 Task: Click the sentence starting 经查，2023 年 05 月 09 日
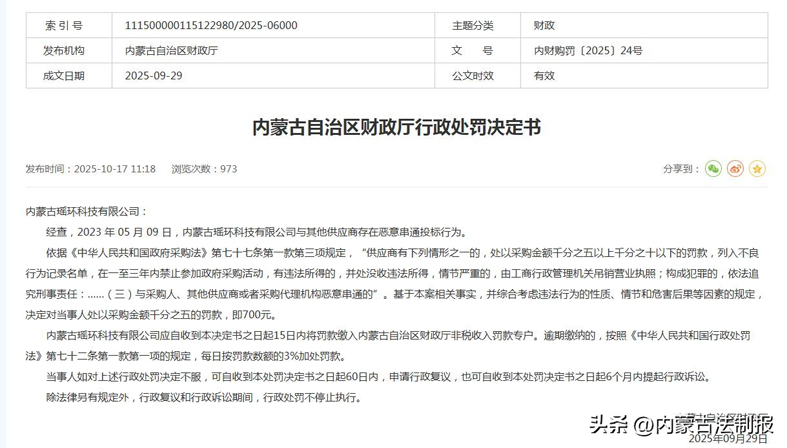tap(257, 232)
